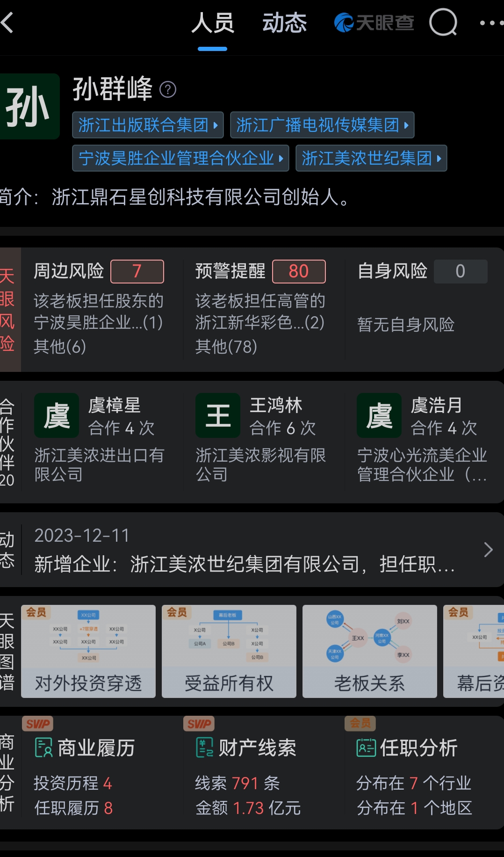
Task: Tap 分布在 1 个地区 row
Action: [415, 808]
